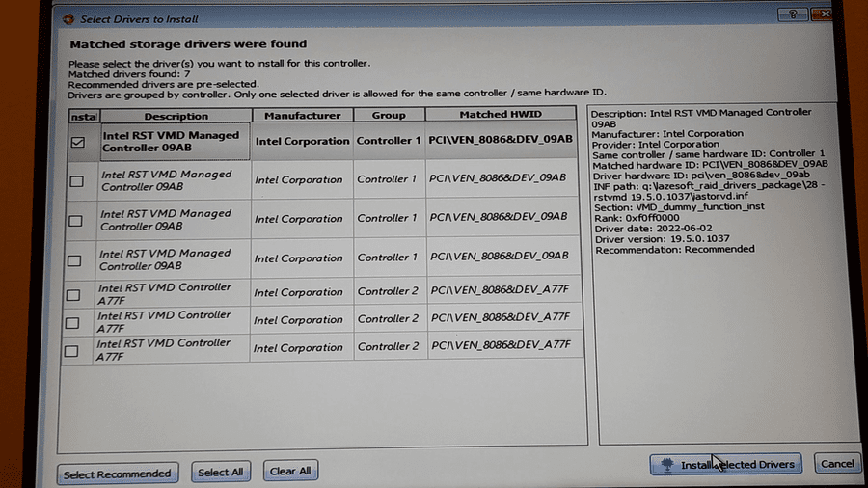
Task: Click the INF path line in details
Action: (709, 191)
